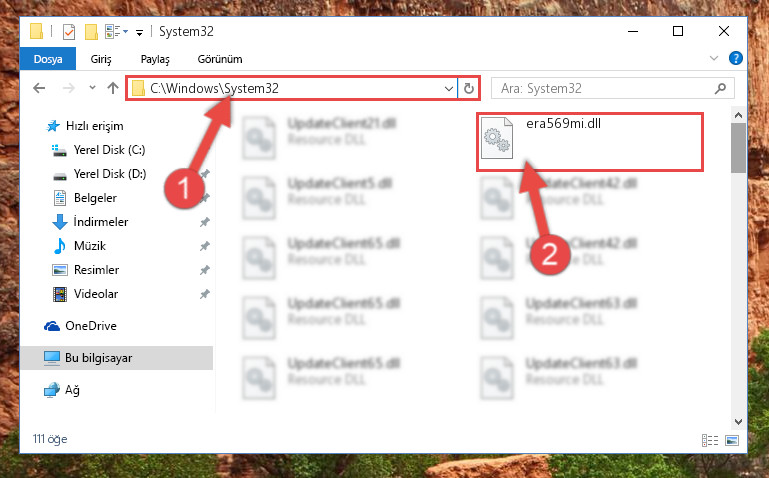Expand the ribbon with the chevron

pos(714,58)
